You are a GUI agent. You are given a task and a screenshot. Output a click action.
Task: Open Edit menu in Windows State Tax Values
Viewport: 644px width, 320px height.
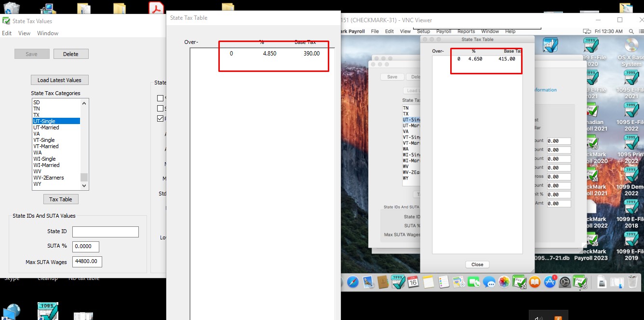point(7,33)
